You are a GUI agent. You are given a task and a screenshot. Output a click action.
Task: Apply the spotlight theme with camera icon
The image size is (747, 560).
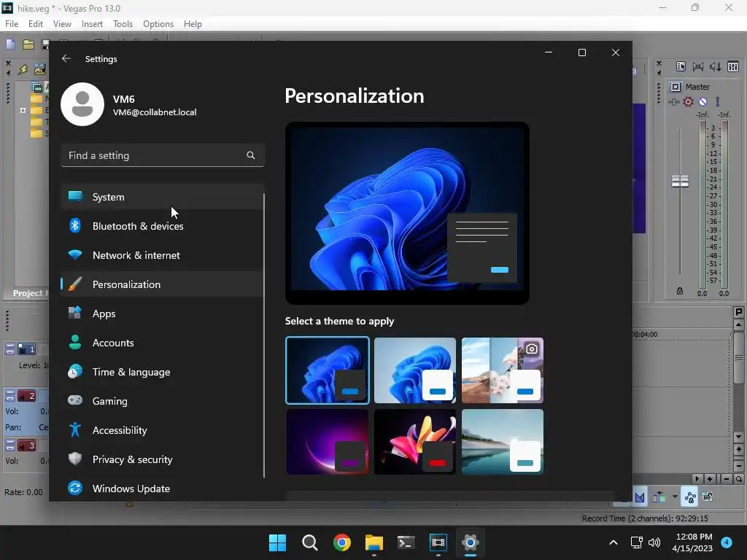pyautogui.click(x=503, y=370)
